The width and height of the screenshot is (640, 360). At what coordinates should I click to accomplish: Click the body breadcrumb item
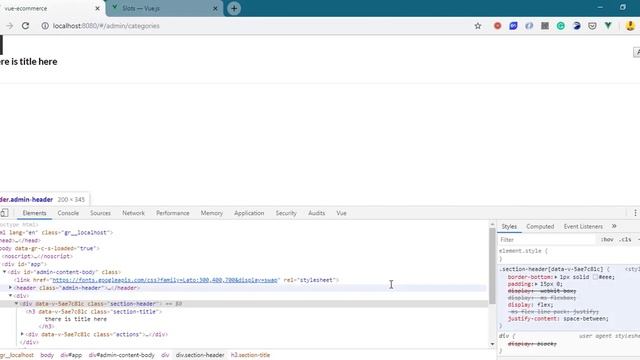(x=47, y=355)
